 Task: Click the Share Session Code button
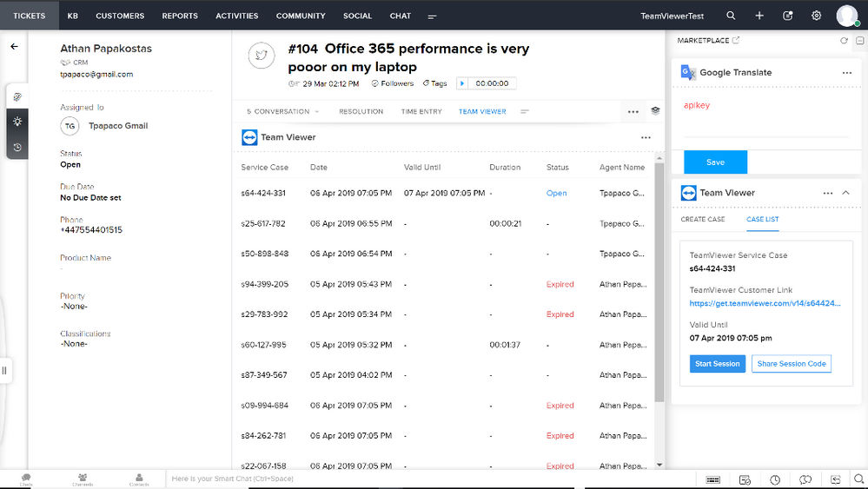[x=791, y=363]
